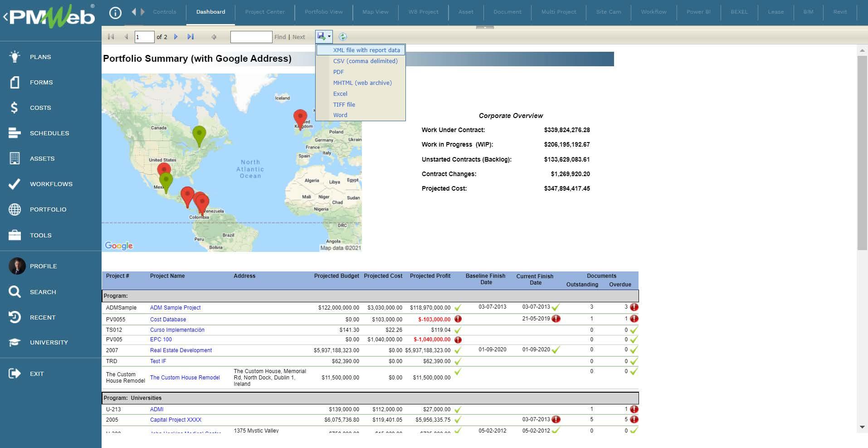Open Costs dollar icon
Viewport: 868px width, 448px height.
point(15,108)
